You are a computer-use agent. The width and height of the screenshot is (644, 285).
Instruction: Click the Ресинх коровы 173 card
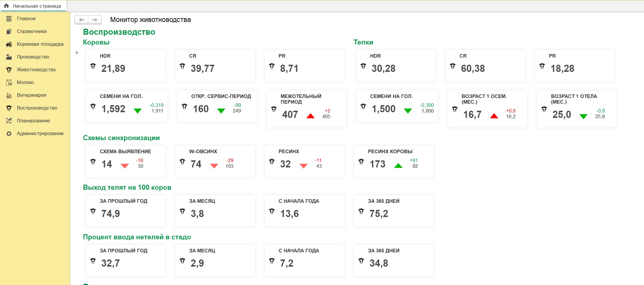pos(394,161)
